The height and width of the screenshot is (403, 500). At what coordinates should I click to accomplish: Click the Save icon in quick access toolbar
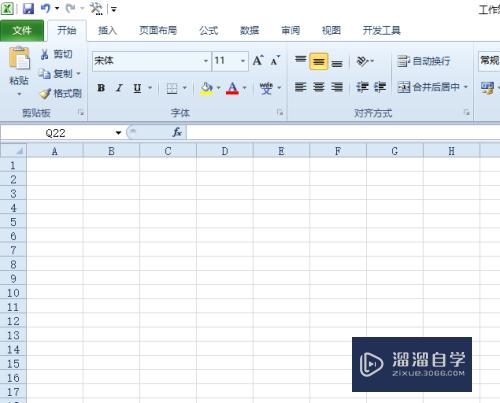tap(28, 8)
